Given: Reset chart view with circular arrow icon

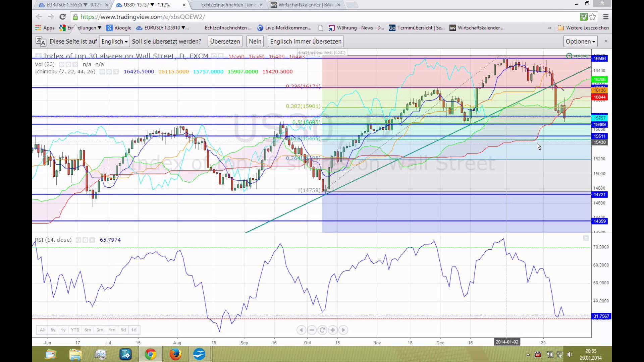Looking at the screenshot, I should pyautogui.click(x=322, y=330).
